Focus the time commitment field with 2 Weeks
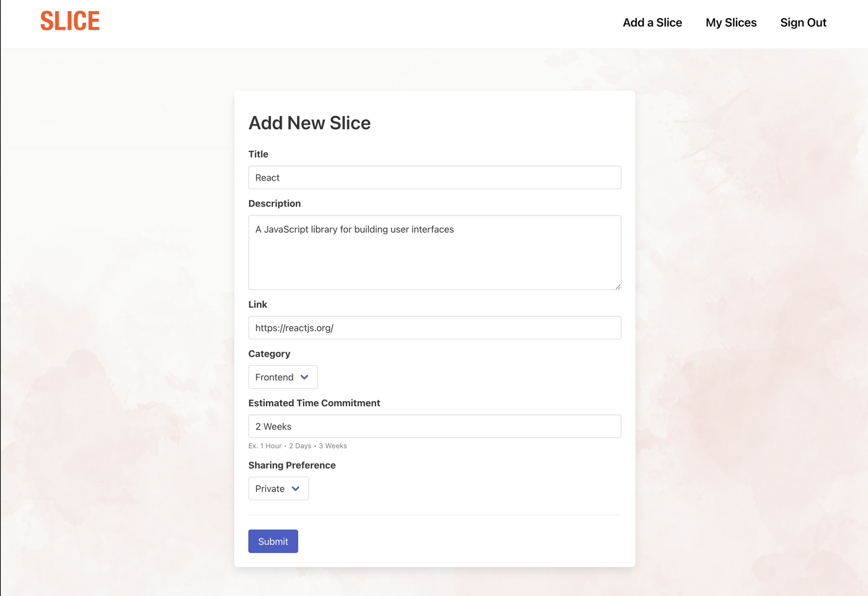The height and width of the screenshot is (596, 868). 434,426
